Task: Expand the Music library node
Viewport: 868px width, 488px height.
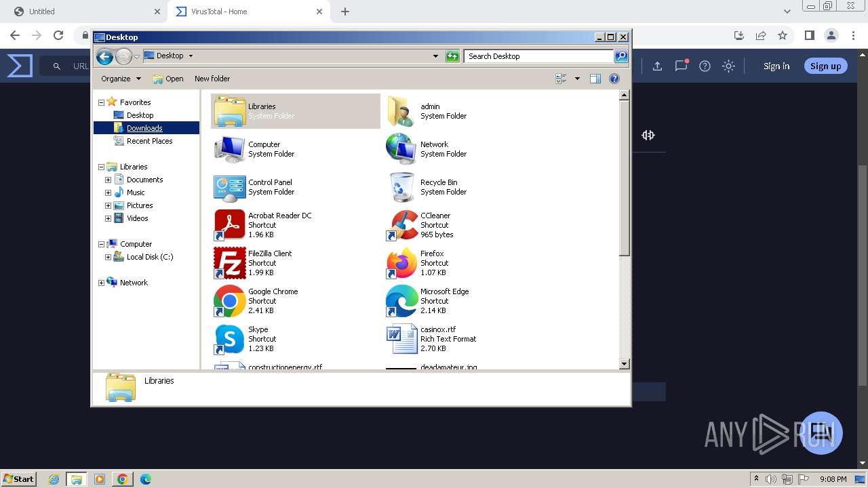Action: 108,192
